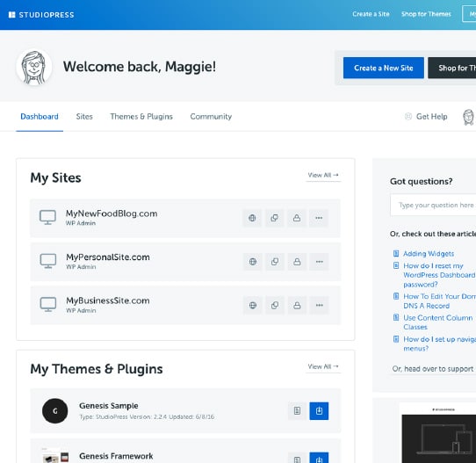Open the Community tab

(211, 117)
